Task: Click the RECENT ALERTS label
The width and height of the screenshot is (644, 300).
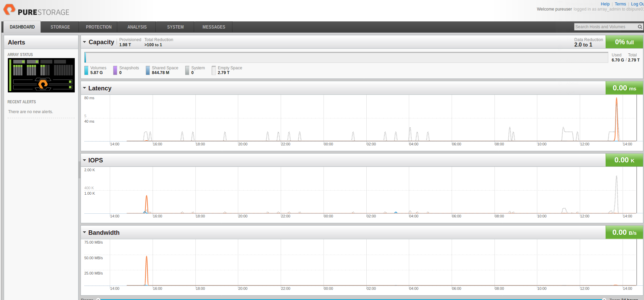Action: [22, 102]
